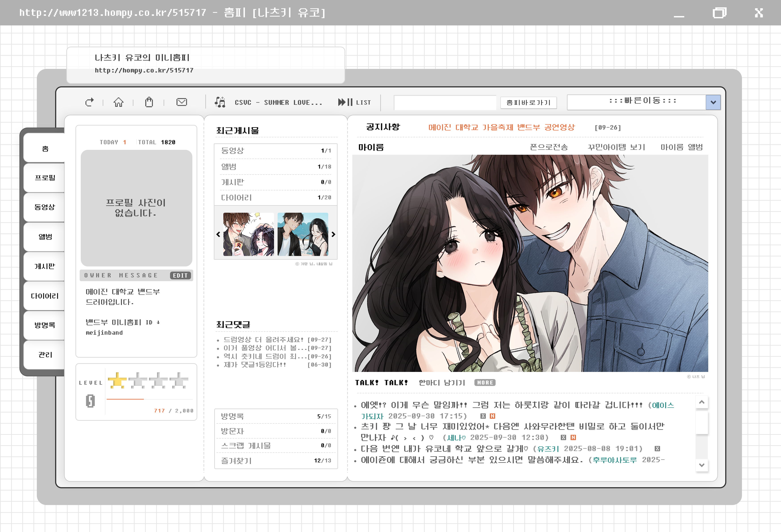
Task: Click the 홈피바로가기 button
Action: [528, 102]
